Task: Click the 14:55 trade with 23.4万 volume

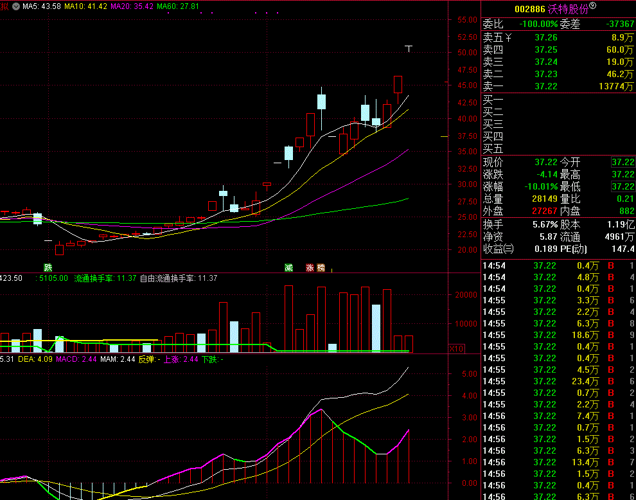Action: pos(558,381)
